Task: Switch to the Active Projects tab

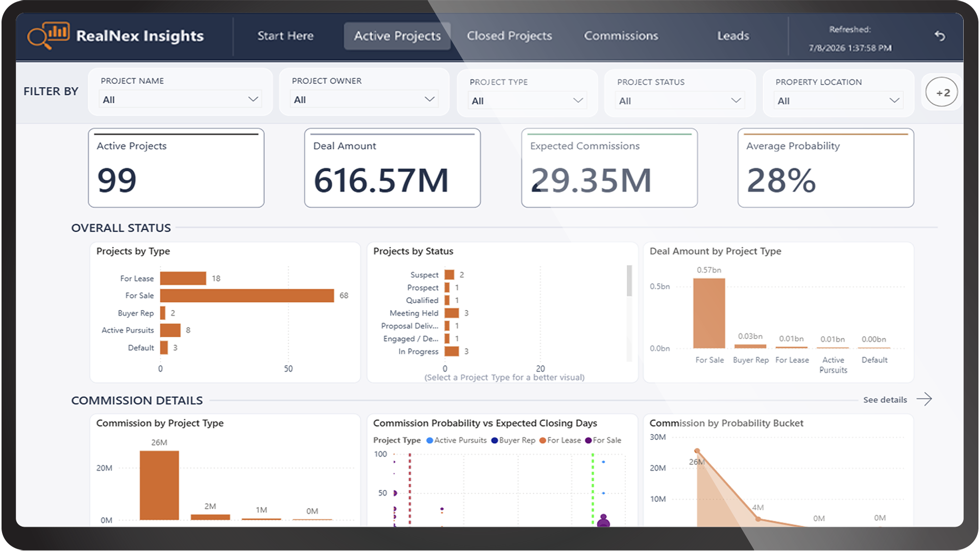Action: (397, 36)
